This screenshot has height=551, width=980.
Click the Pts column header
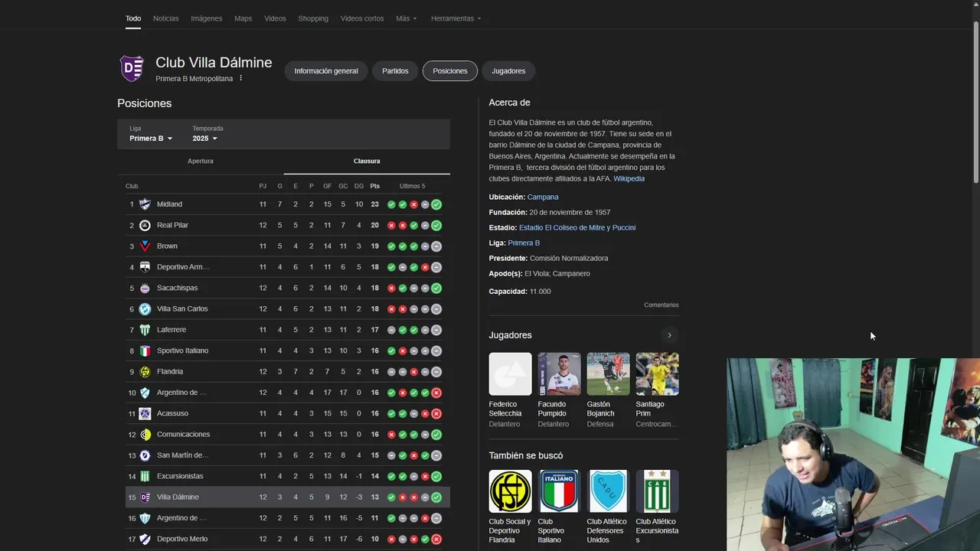374,186
